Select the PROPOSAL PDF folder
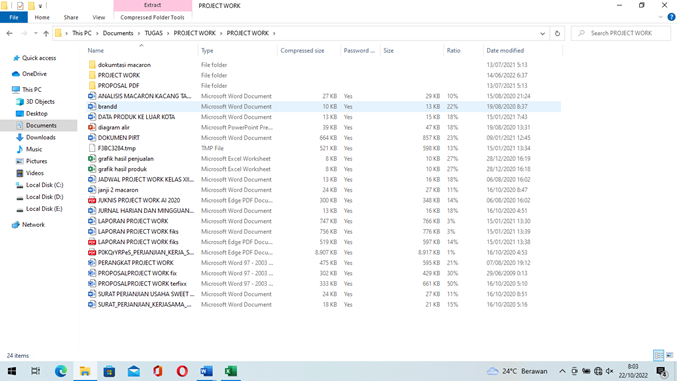The height and width of the screenshot is (381, 677). point(118,86)
